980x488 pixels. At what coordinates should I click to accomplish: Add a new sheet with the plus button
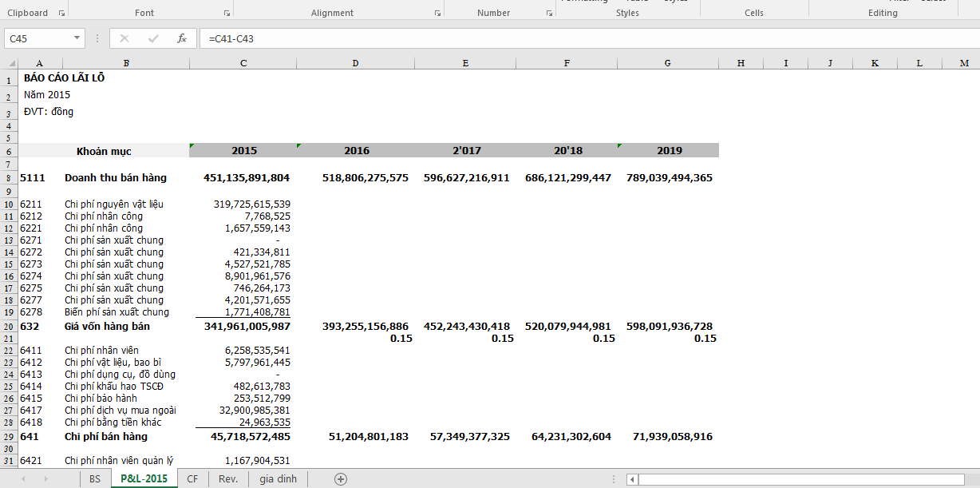[341, 479]
